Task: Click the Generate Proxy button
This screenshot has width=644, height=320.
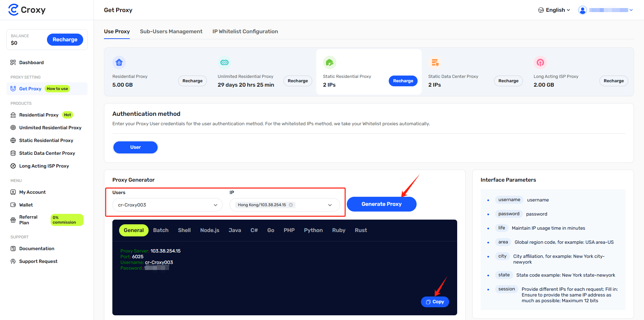Action: click(382, 204)
